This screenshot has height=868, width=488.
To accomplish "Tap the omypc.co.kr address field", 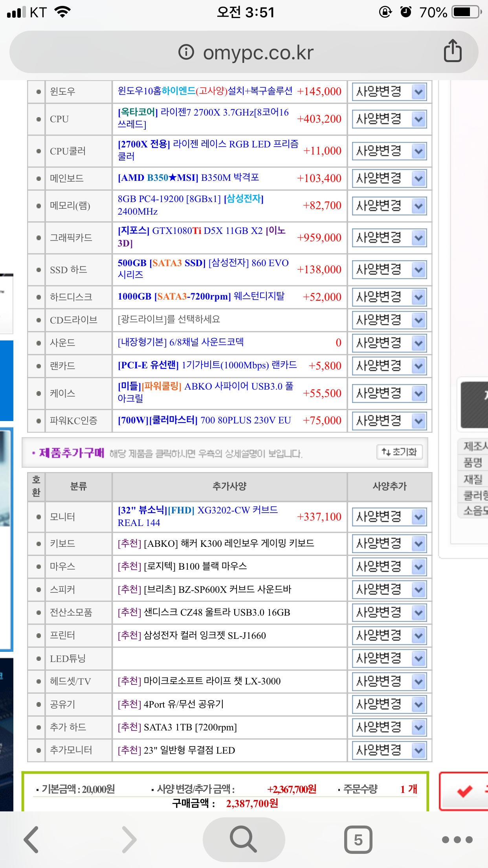I will 244,52.
